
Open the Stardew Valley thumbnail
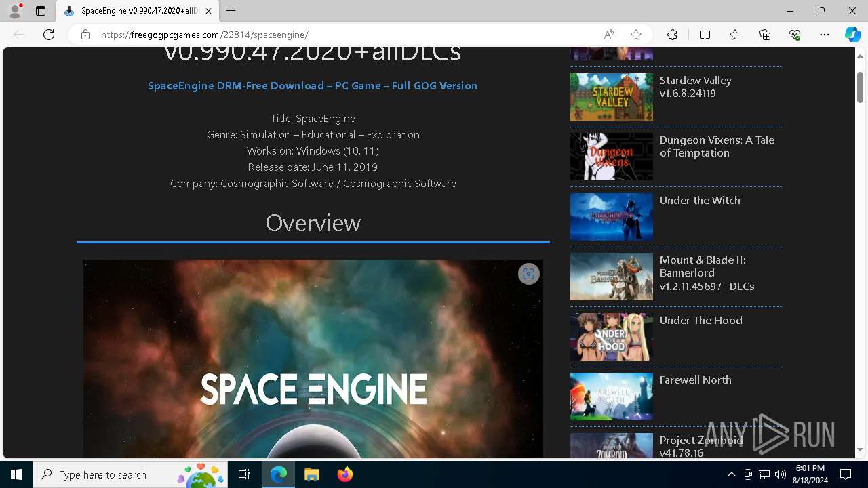(612, 97)
